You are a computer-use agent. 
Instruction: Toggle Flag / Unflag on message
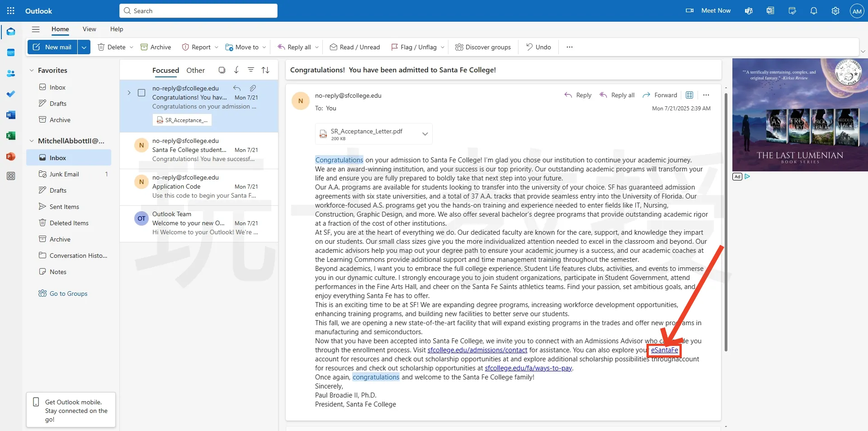[413, 47]
